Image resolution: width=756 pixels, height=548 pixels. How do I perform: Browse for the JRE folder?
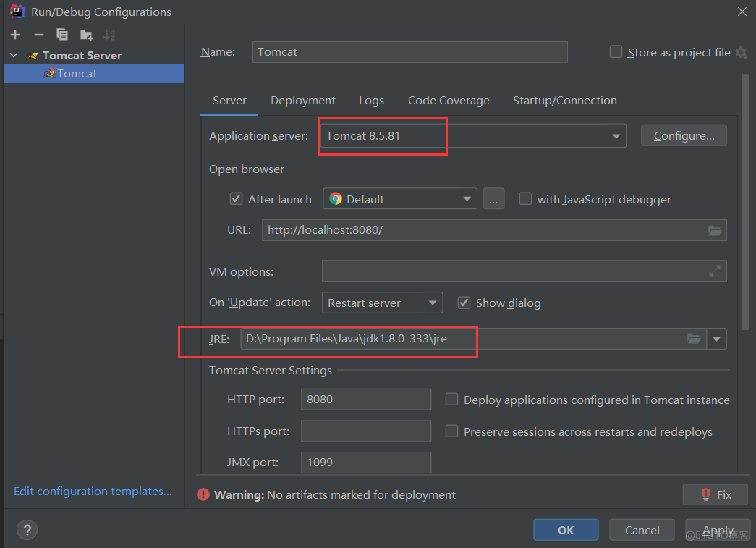point(694,339)
